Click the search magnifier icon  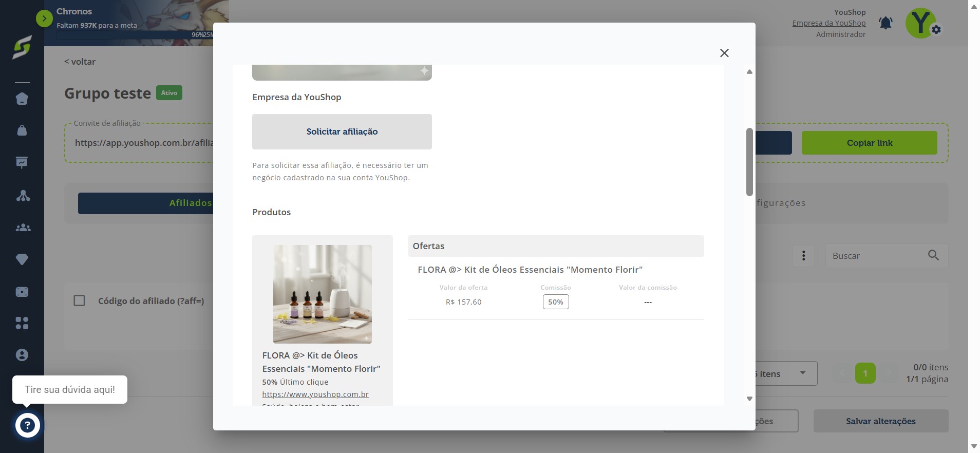(x=933, y=255)
